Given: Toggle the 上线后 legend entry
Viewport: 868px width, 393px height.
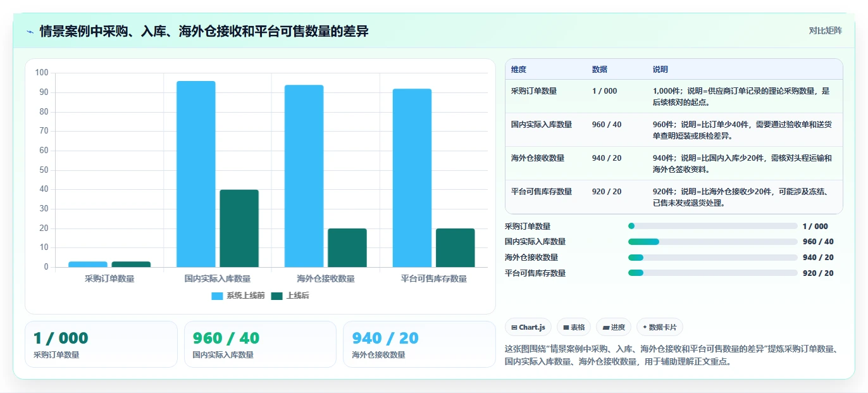Looking at the screenshot, I should (290, 296).
